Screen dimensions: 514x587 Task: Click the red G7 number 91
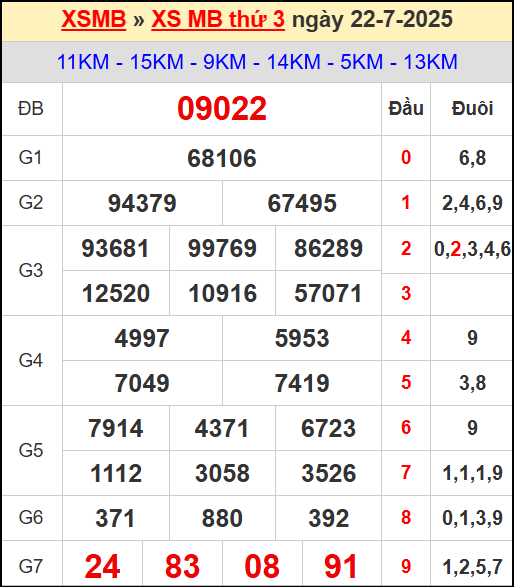(x=341, y=566)
